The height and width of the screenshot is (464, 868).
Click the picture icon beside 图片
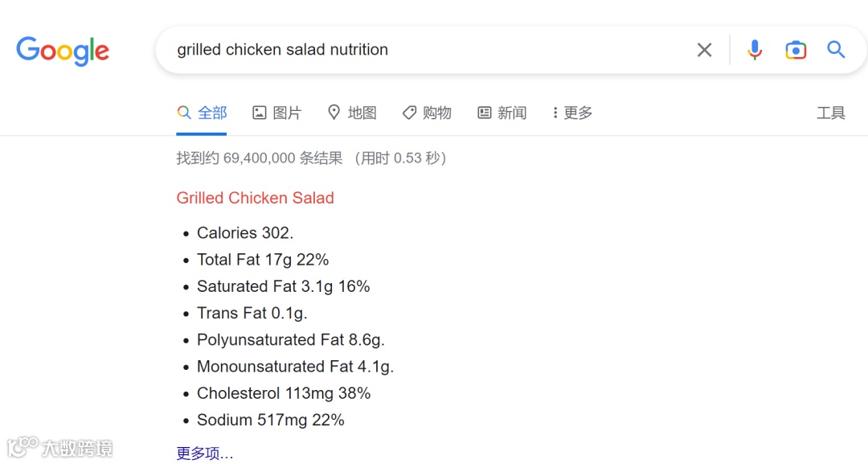click(x=259, y=113)
